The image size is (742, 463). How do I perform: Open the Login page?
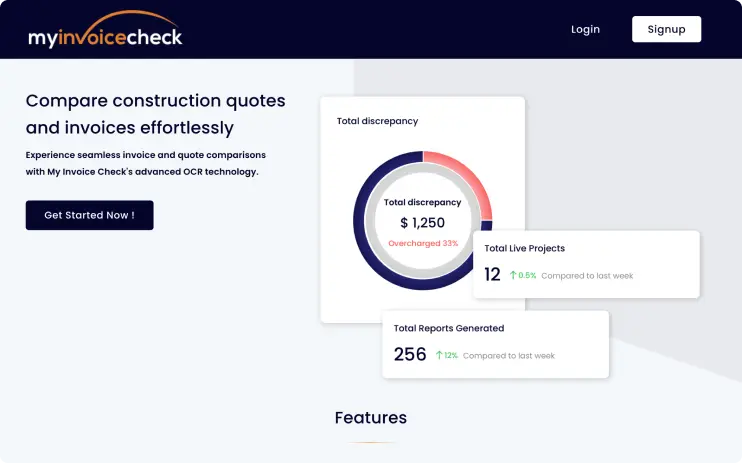point(585,29)
